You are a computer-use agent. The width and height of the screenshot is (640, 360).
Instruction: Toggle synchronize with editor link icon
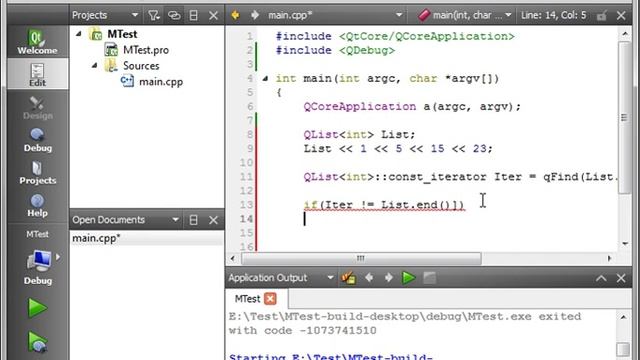tap(174, 16)
